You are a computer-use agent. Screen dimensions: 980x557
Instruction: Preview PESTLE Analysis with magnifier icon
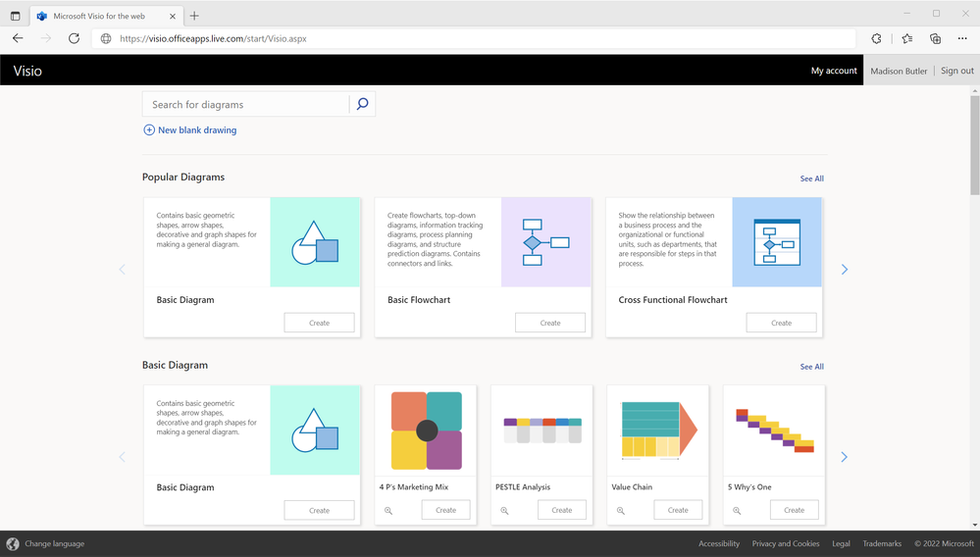pyautogui.click(x=504, y=511)
